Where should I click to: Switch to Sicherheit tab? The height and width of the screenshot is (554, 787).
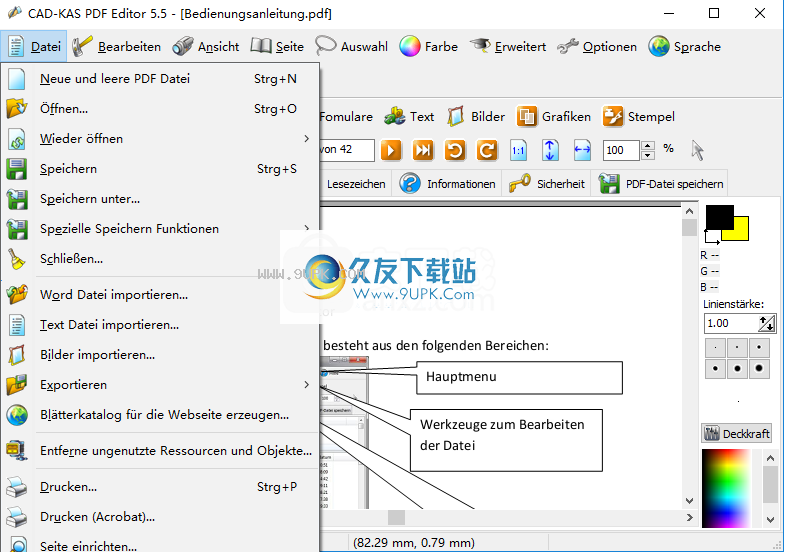pyautogui.click(x=547, y=184)
